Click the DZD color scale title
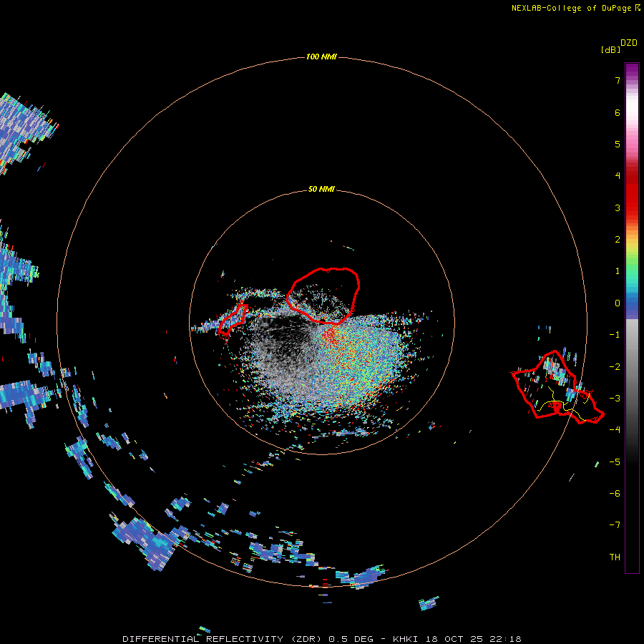The width and height of the screenshot is (644, 644). coord(629,43)
